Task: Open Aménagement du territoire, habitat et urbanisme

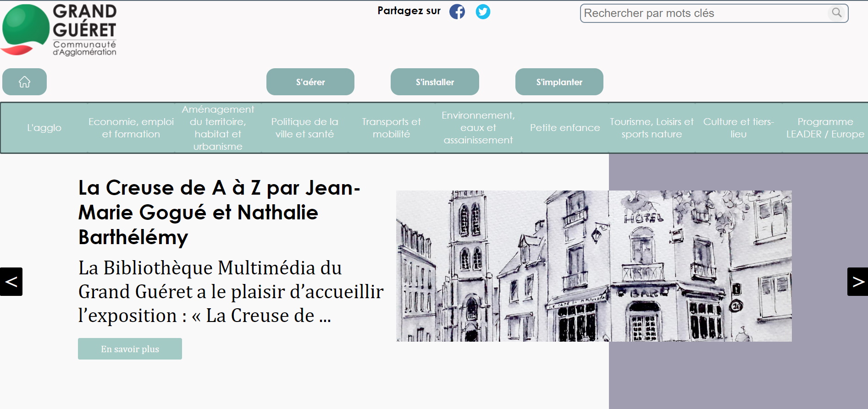Action: [x=218, y=128]
